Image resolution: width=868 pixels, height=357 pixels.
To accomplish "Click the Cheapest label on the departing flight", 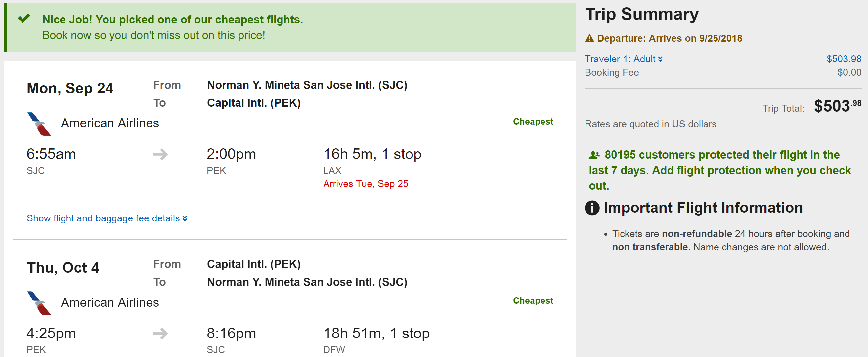I will point(533,122).
